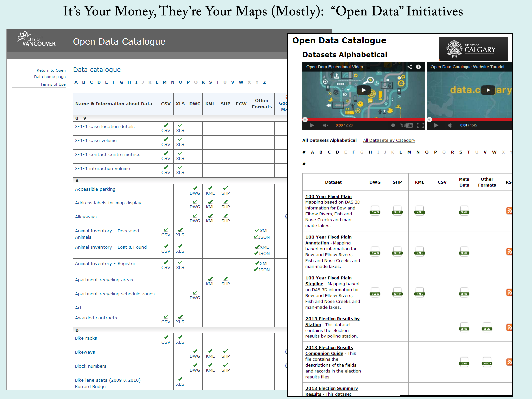Open the Alleyways dataset link

tap(86, 217)
